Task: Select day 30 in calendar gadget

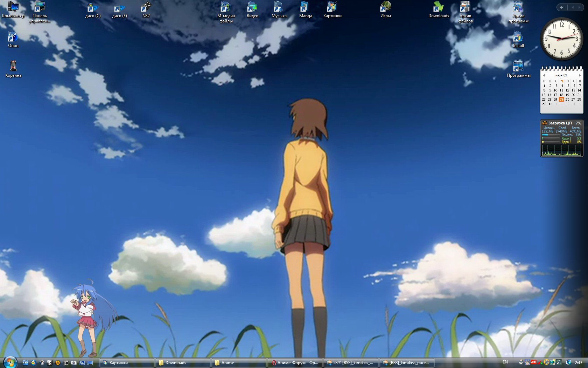Action: click(x=549, y=104)
